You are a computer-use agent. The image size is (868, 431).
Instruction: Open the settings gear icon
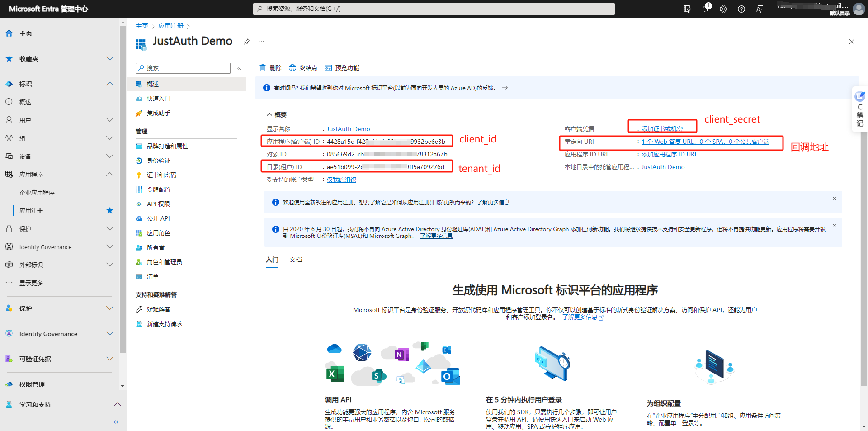(x=723, y=9)
